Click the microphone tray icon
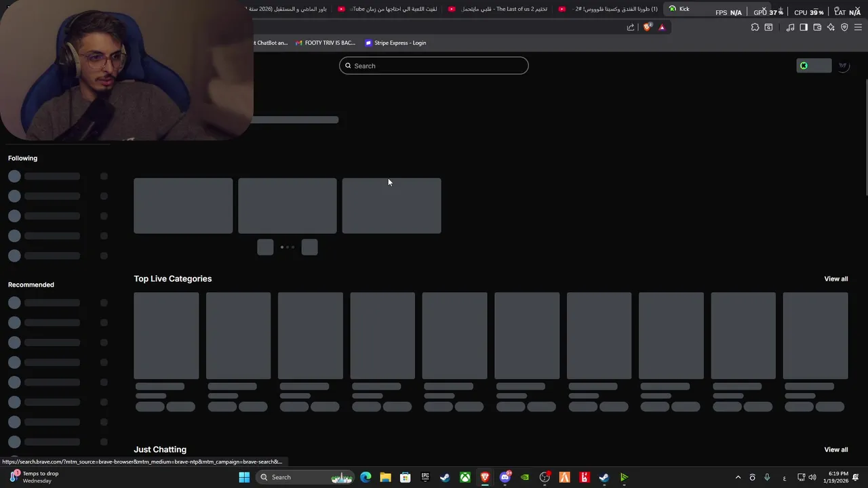The image size is (868, 488). coord(767,477)
